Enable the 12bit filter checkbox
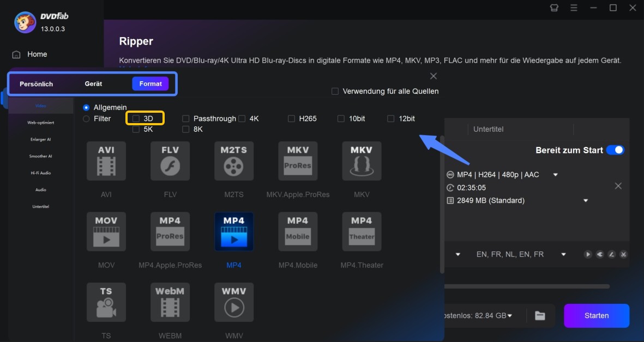This screenshot has width=644, height=342. pos(390,119)
